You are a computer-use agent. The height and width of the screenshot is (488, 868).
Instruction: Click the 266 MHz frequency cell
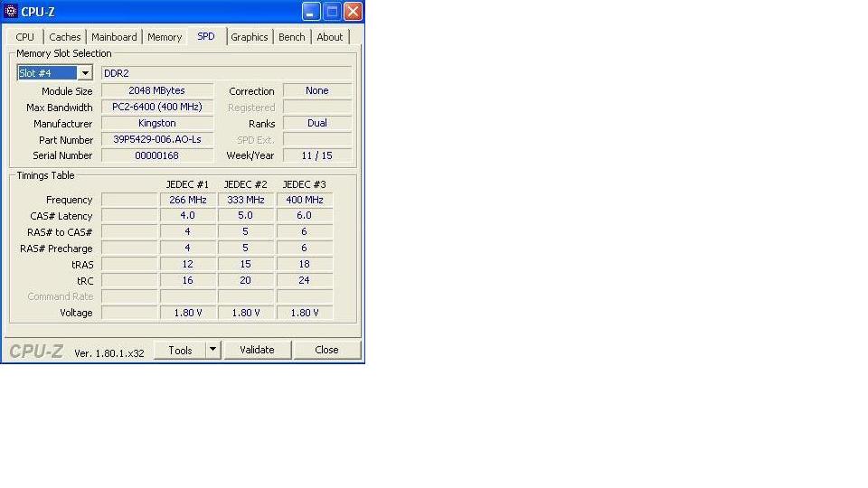pos(188,200)
